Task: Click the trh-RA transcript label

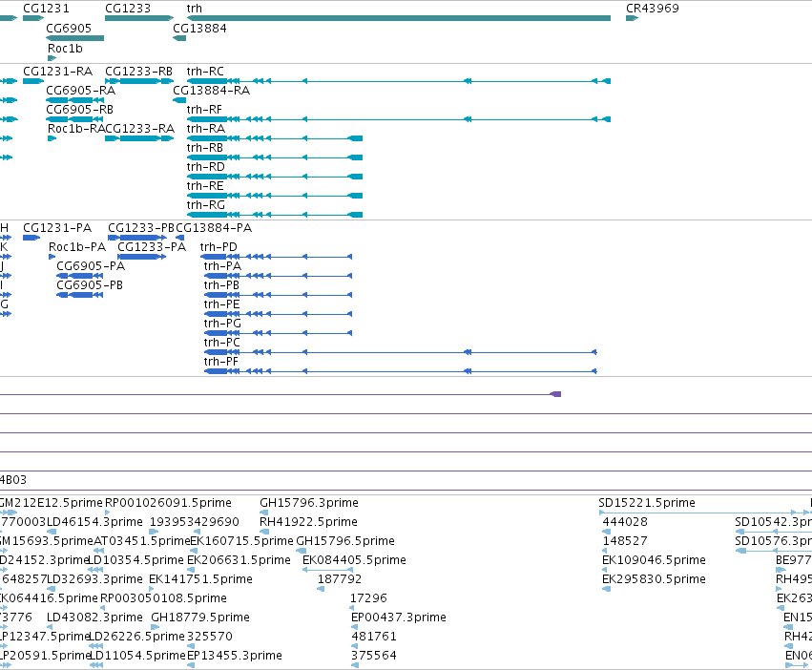Action: (206, 129)
